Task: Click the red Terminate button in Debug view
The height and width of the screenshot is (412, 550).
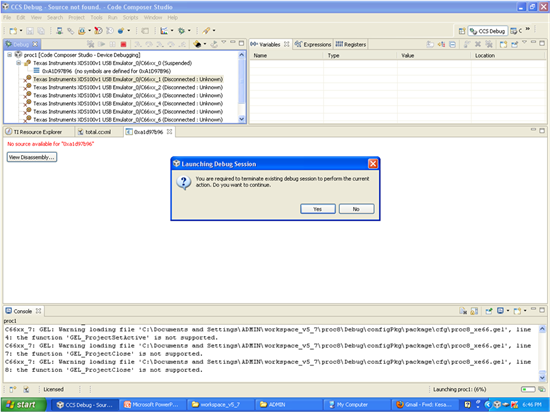Action: pos(123,44)
